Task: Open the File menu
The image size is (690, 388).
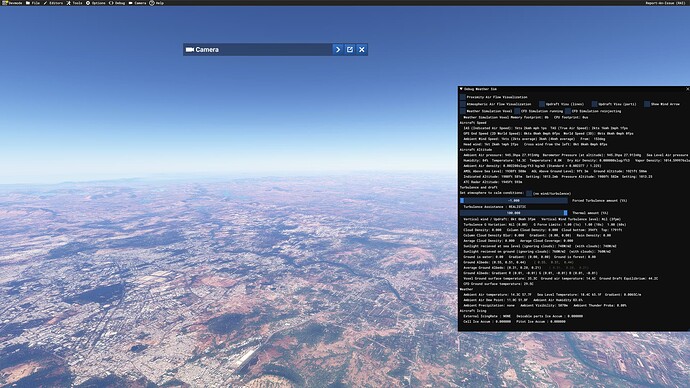Action: click(x=33, y=3)
